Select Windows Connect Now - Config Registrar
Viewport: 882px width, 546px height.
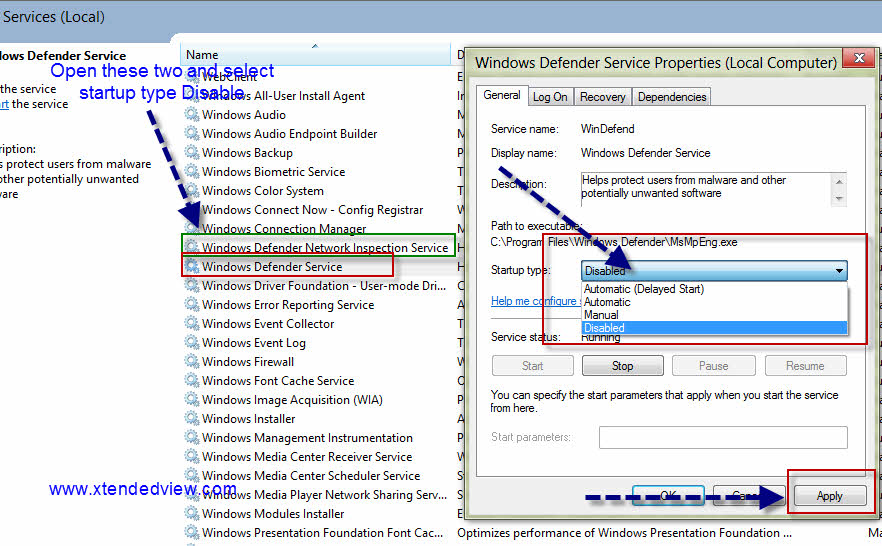pyautogui.click(x=312, y=210)
